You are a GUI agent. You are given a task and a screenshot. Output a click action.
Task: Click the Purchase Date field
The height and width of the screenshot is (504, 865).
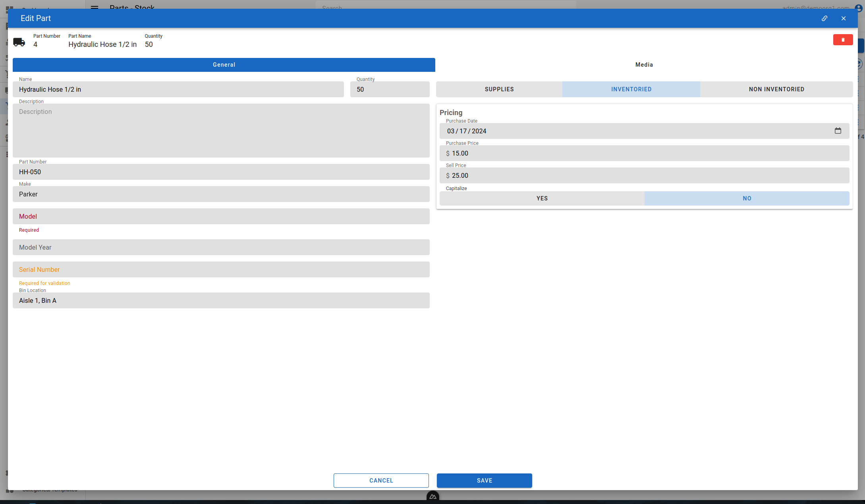click(644, 131)
